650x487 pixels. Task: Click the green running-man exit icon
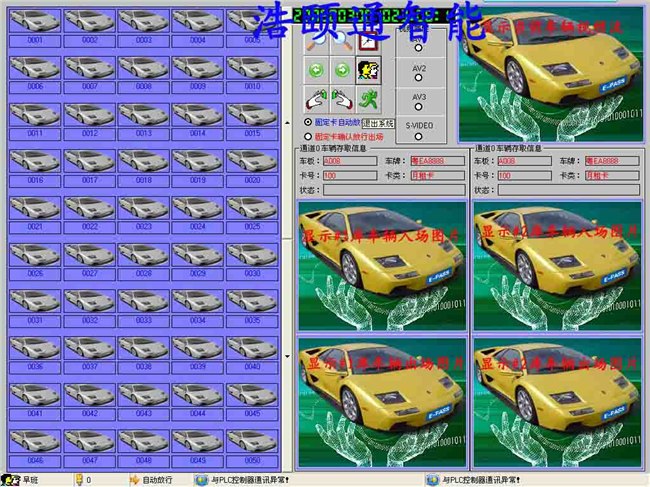tap(368, 99)
